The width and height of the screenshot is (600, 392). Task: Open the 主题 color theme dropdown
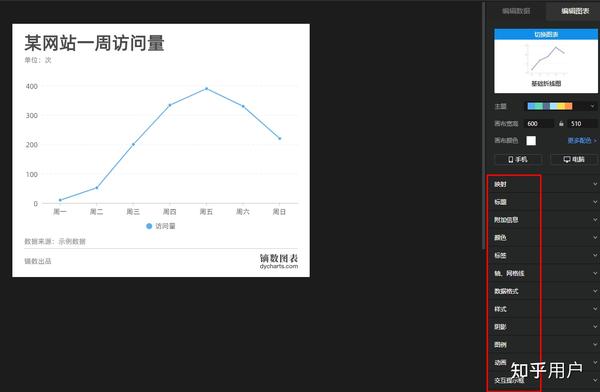point(561,106)
